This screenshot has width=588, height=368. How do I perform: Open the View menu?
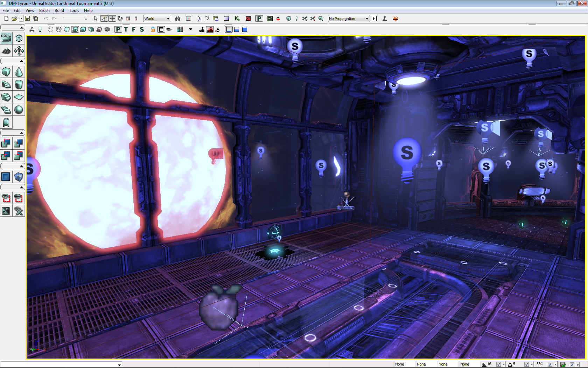pos(30,11)
